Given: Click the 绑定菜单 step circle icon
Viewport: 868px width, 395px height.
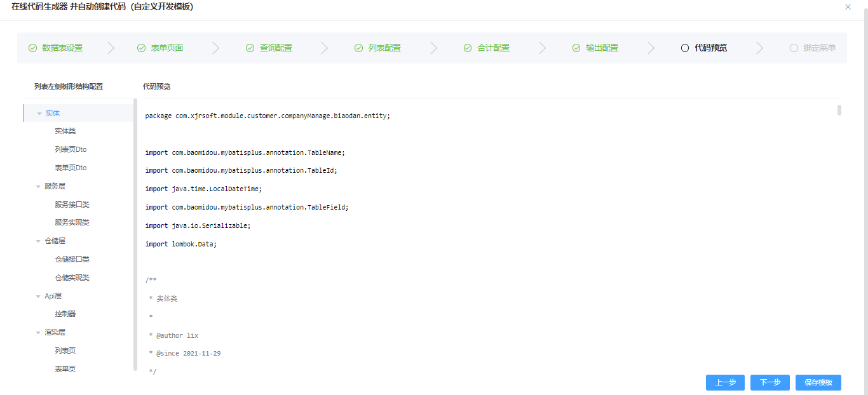Looking at the screenshot, I should (x=794, y=48).
